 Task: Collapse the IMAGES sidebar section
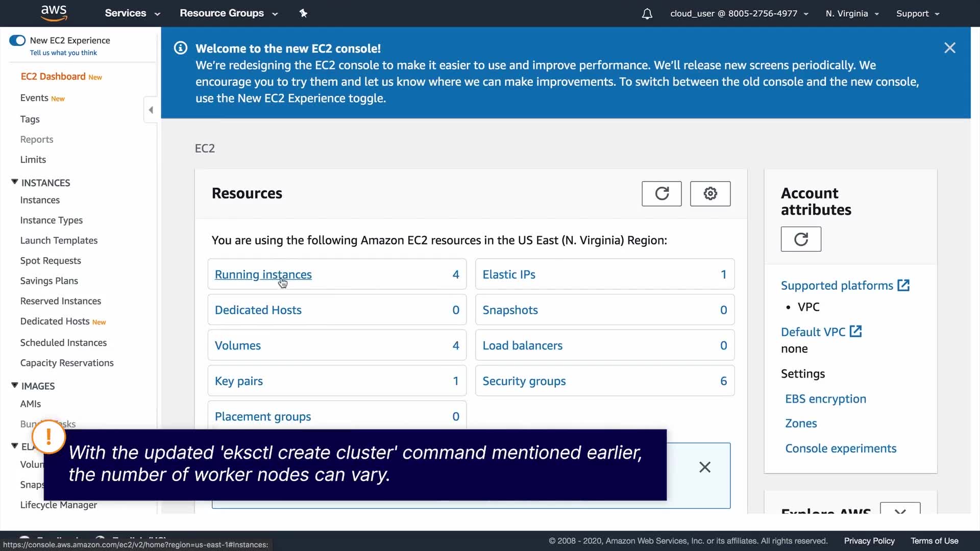click(x=15, y=386)
